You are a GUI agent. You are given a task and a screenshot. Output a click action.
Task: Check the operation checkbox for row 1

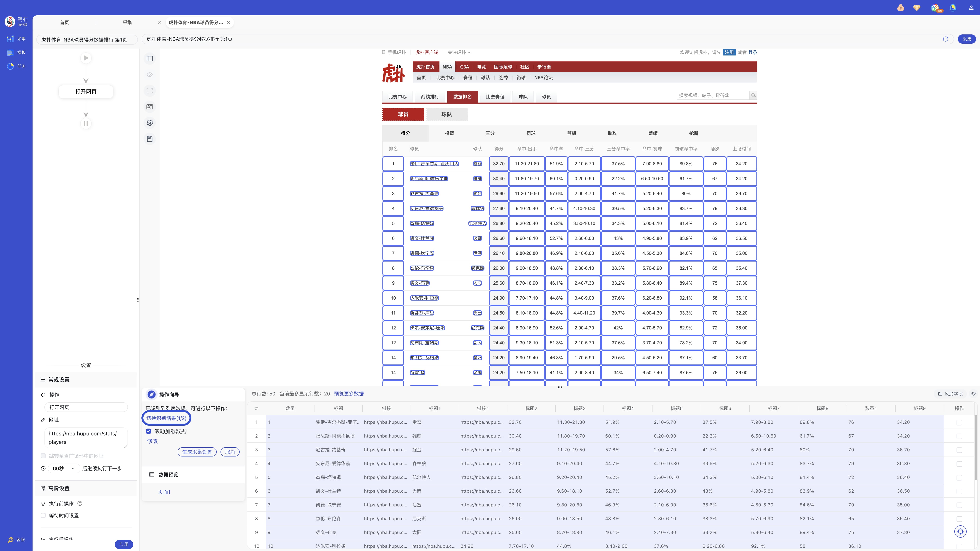pyautogui.click(x=959, y=422)
